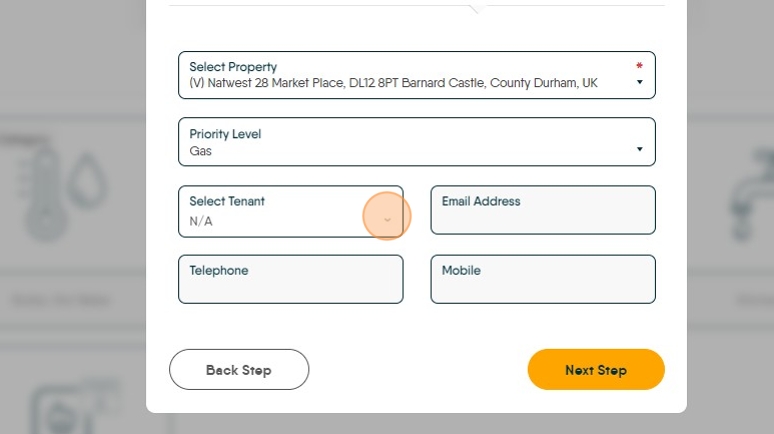Click the red required asterisk
This screenshot has height=434, width=774.
(639, 65)
